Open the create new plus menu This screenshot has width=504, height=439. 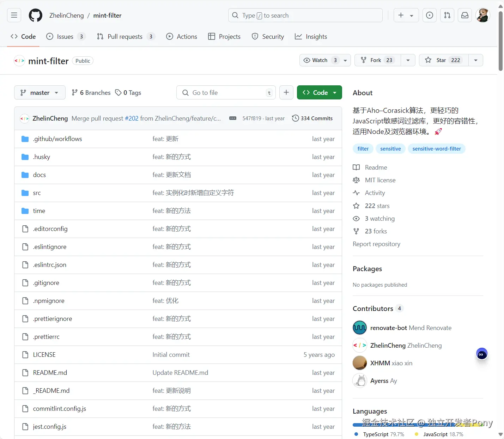(406, 15)
